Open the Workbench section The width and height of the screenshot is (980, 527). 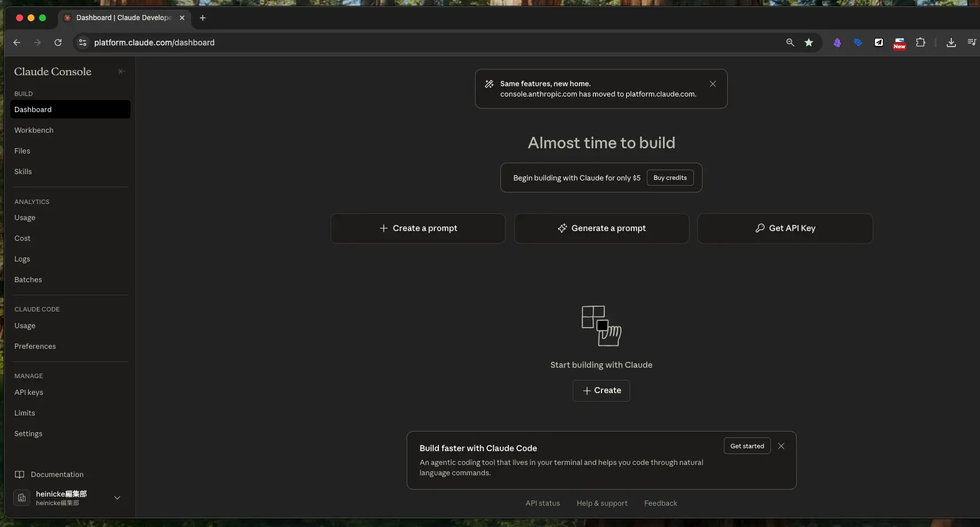pyautogui.click(x=34, y=130)
